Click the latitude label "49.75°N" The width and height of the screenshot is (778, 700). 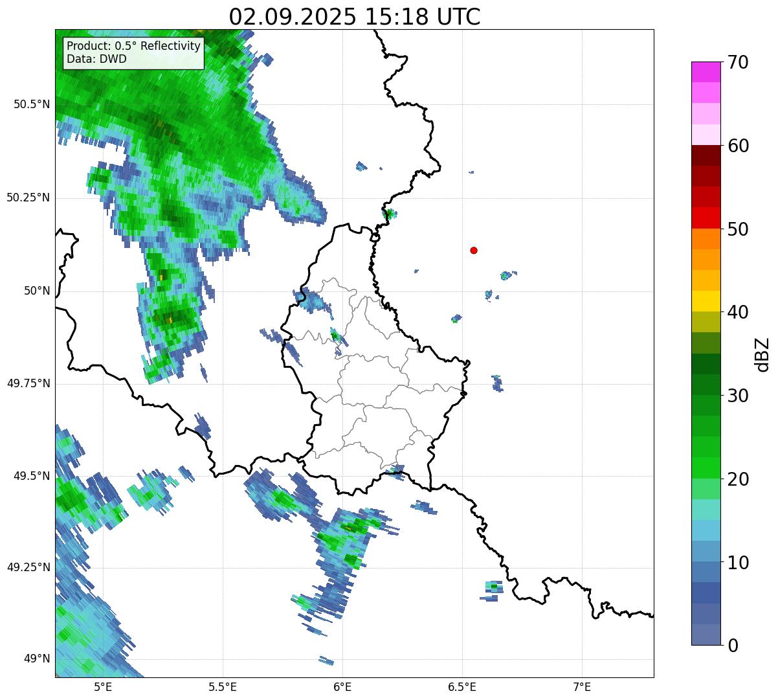coord(28,383)
